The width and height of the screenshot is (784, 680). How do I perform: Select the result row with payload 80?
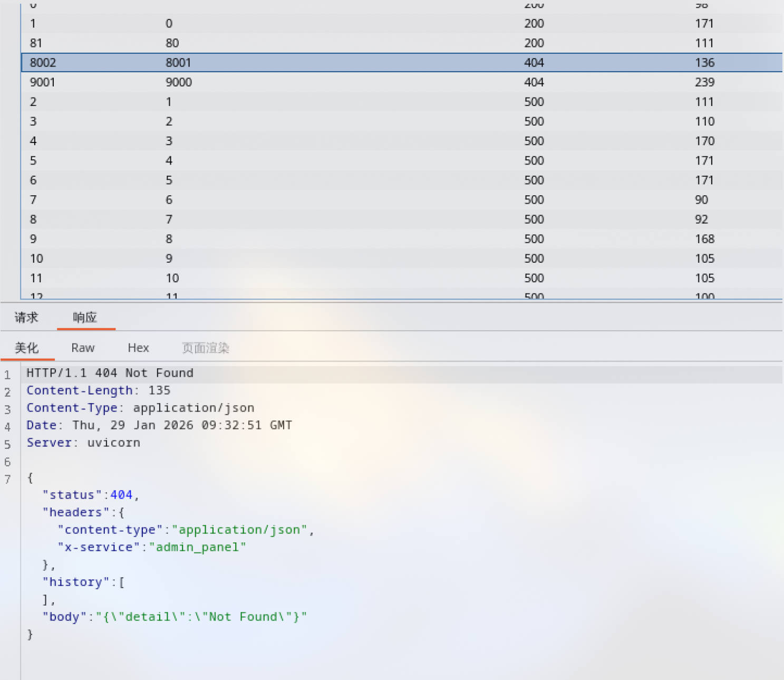click(x=402, y=43)
